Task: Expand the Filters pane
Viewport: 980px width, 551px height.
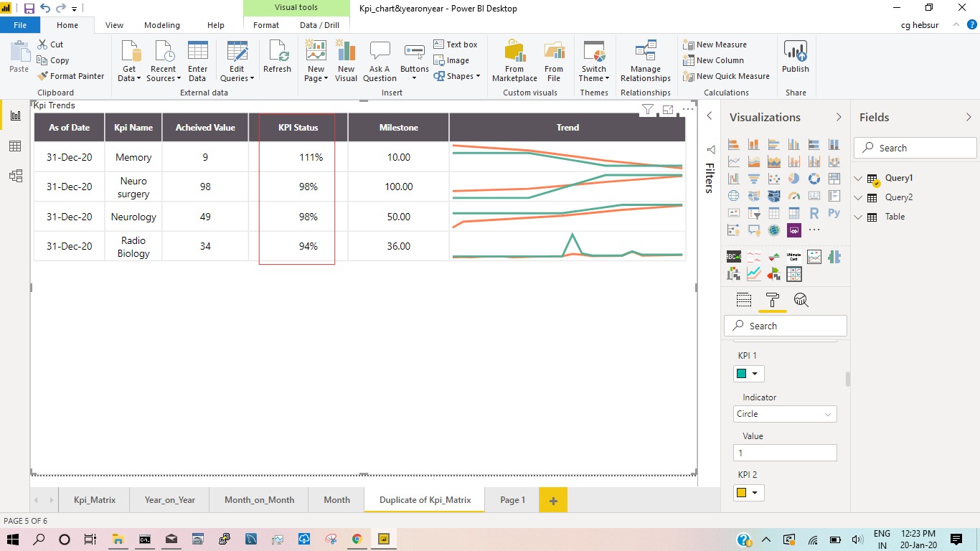Action: point(709,116)
